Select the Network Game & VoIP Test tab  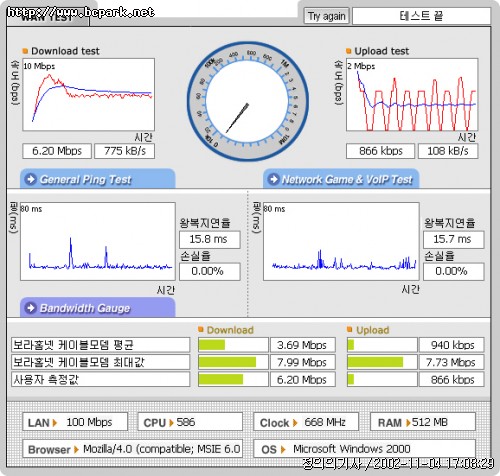click(x=341, y=179)
